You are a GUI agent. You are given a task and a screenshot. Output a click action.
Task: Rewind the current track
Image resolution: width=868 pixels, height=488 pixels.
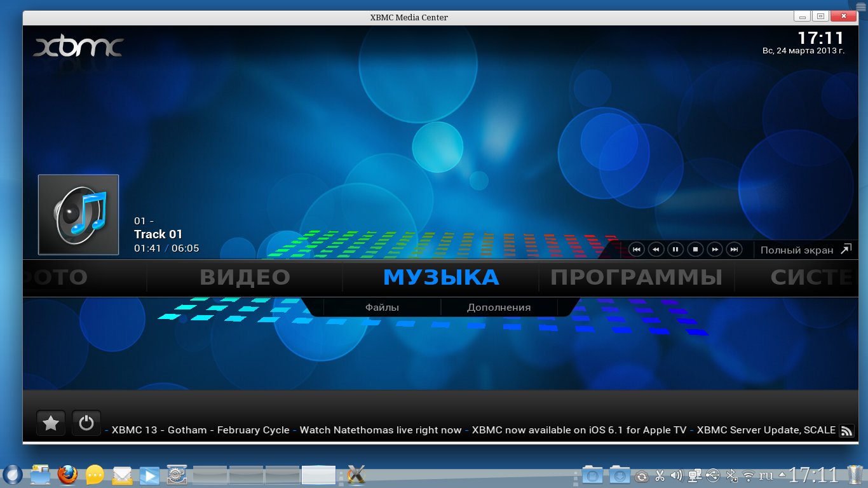(x=656, y=250)
